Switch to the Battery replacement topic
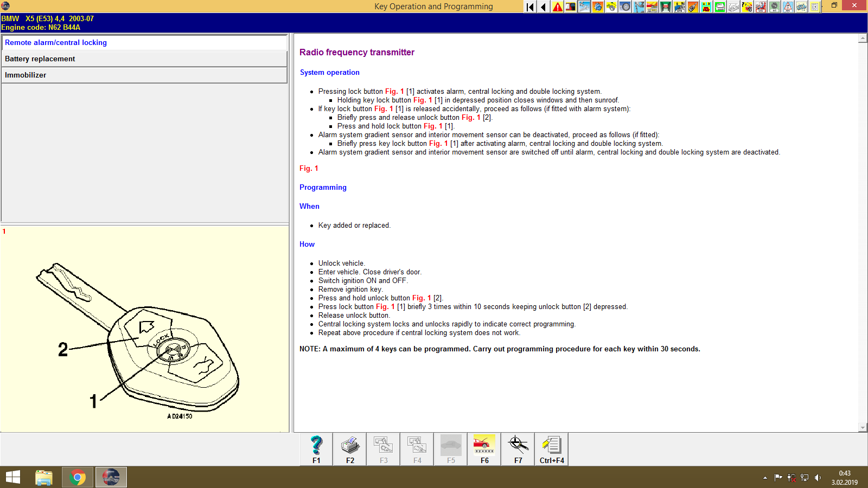 pyautogui.click(x=144, y=59)
